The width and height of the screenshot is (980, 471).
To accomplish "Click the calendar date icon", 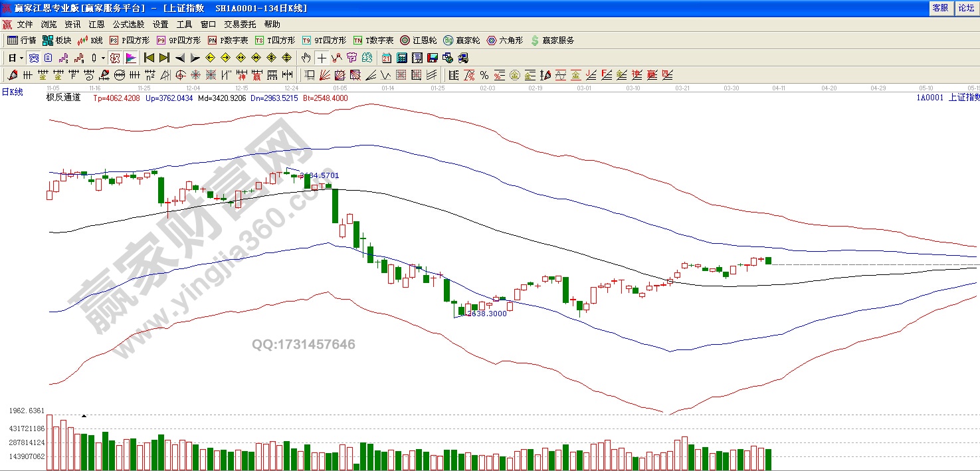I will [x=387, y=58].
